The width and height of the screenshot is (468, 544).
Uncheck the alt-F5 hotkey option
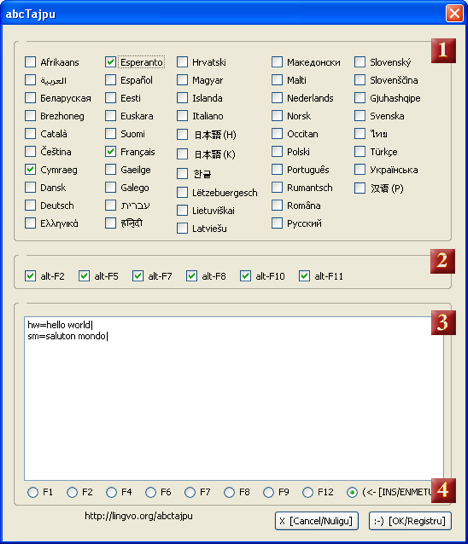click(x=84, y=276)
